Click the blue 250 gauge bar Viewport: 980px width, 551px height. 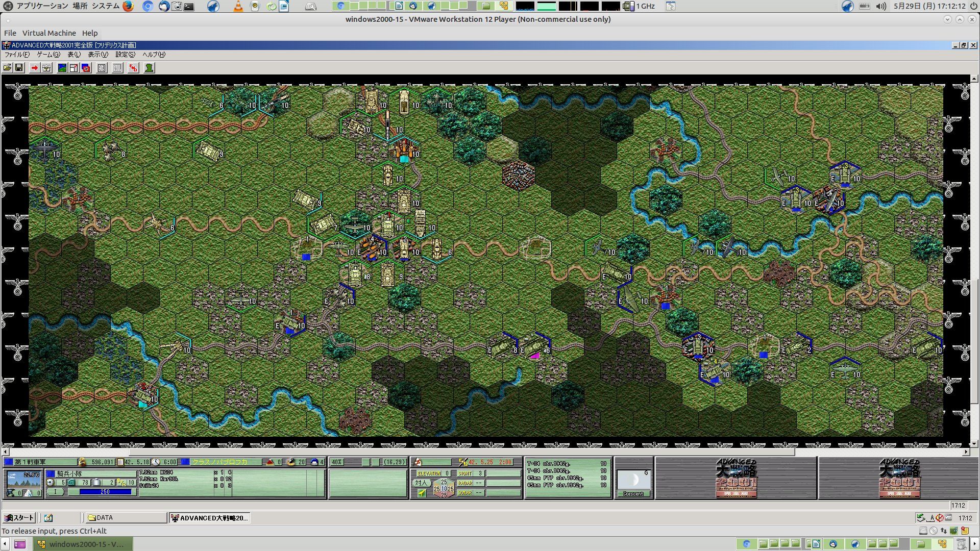coord(105,492)
